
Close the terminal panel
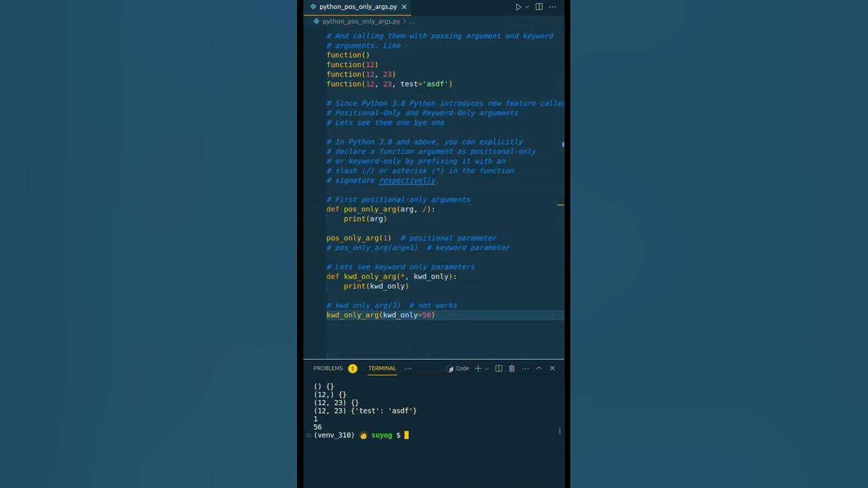pos(552,369)
